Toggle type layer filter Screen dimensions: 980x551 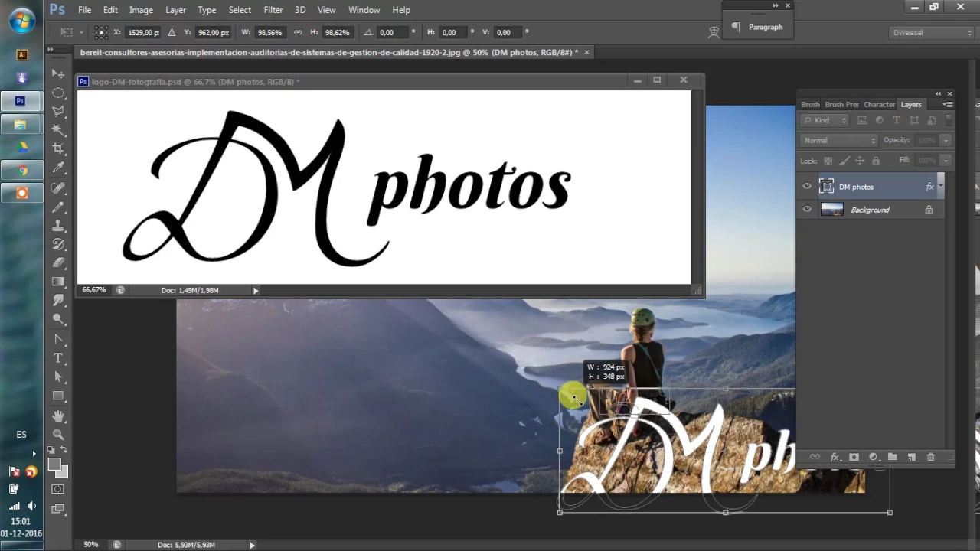[897, 120]
